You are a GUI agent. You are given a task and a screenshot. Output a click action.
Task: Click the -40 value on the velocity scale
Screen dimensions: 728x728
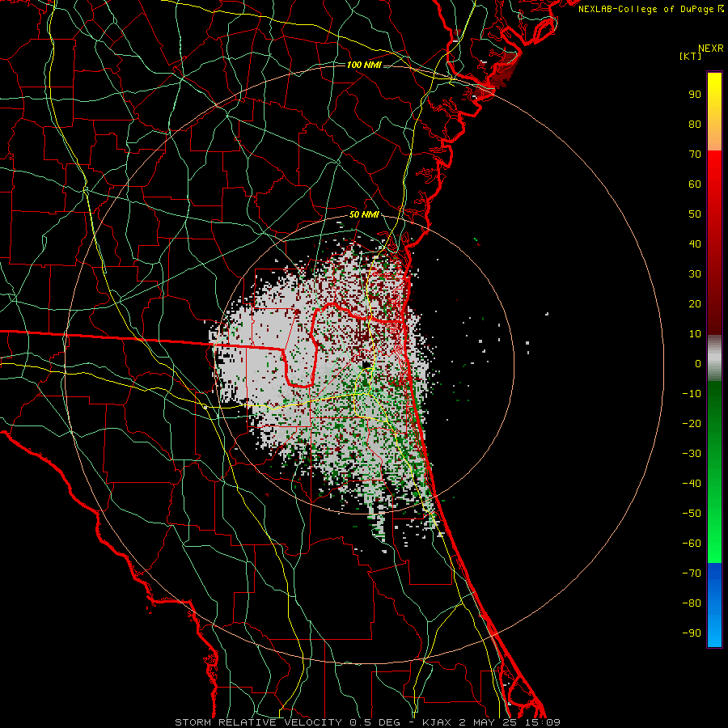[692, 484]
